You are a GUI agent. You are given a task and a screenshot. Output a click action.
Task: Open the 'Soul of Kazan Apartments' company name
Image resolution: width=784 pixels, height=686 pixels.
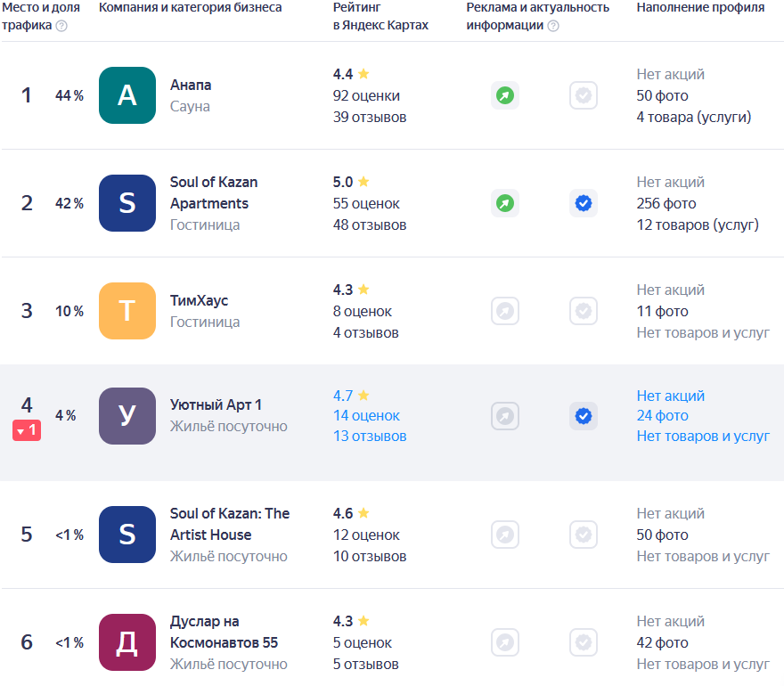pos(214,192)
